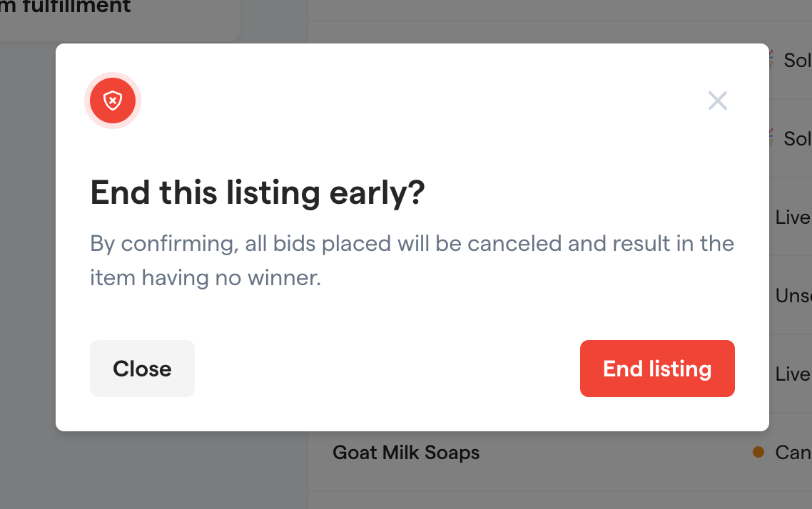Confirm with the End listing button

(657, 369)
